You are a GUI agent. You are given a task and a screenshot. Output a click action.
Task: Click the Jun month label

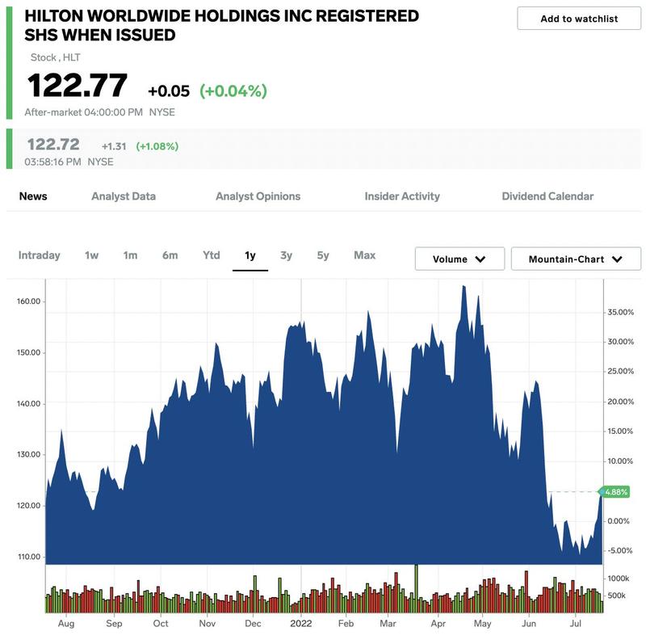(529, 623)
